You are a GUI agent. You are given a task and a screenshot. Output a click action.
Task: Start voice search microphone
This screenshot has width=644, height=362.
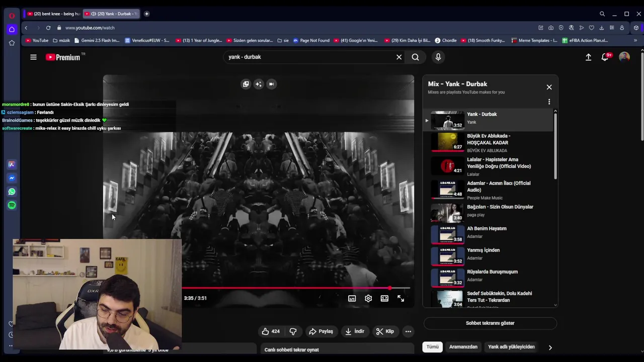438,57
